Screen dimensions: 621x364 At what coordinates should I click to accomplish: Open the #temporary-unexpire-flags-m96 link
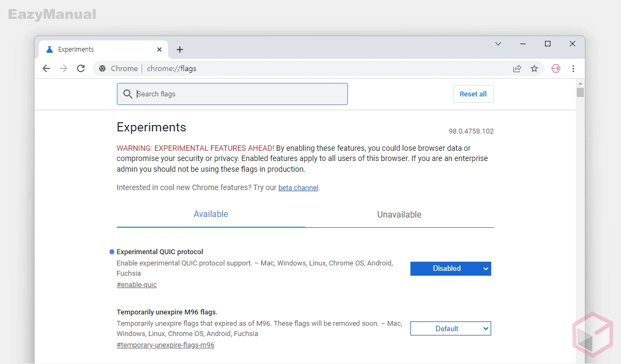165,345
